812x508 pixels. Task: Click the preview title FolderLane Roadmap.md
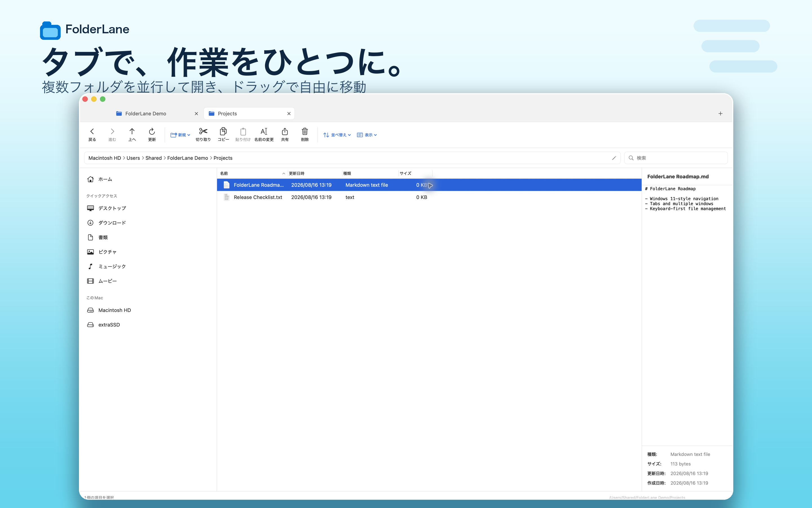point(678,176)
